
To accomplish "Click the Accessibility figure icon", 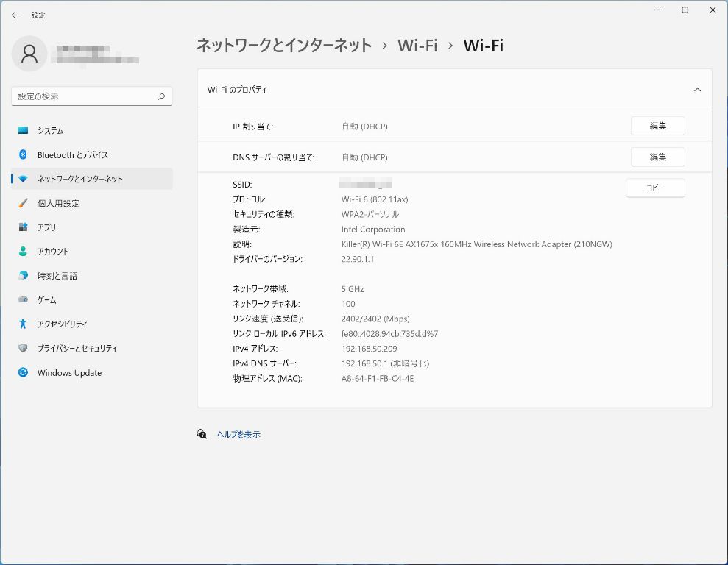I will [24, 324].
